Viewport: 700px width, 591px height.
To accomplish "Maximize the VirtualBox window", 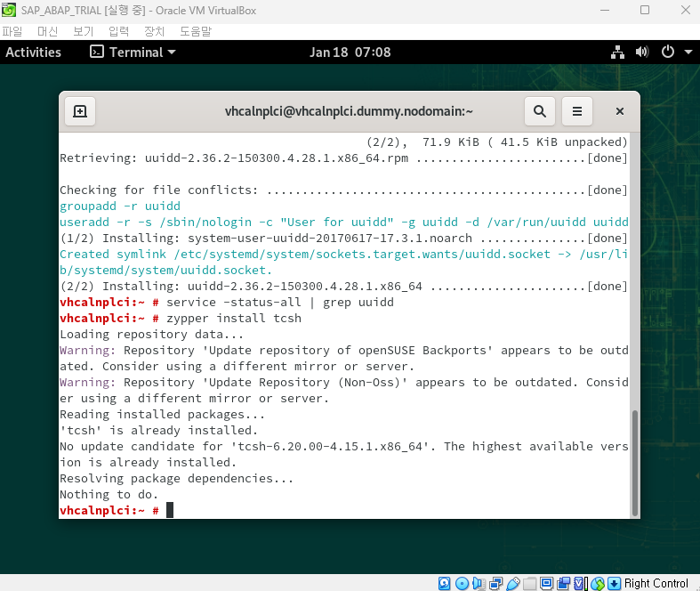I will click(x=645, y=10).
